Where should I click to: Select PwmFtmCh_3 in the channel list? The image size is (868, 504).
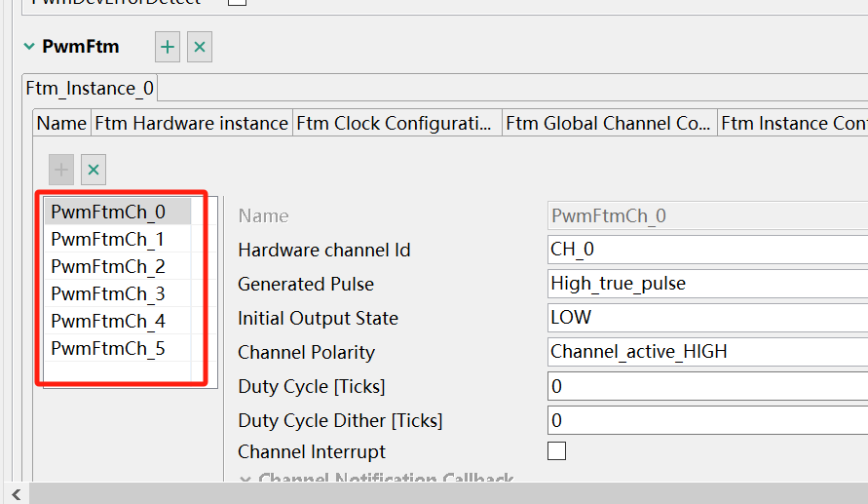(108, 293)
